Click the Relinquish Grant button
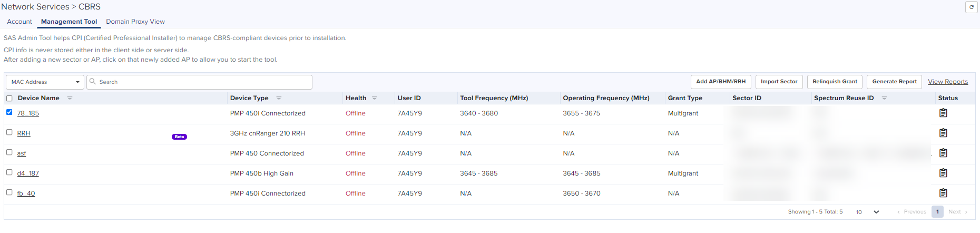Screen dimensions: 980x233 (x=835, y=82)
